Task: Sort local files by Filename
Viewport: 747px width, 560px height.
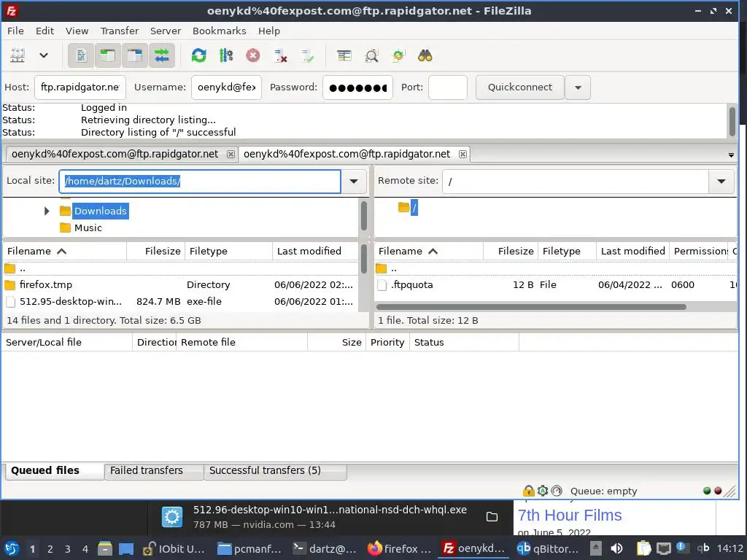Action: click(65, 251)
